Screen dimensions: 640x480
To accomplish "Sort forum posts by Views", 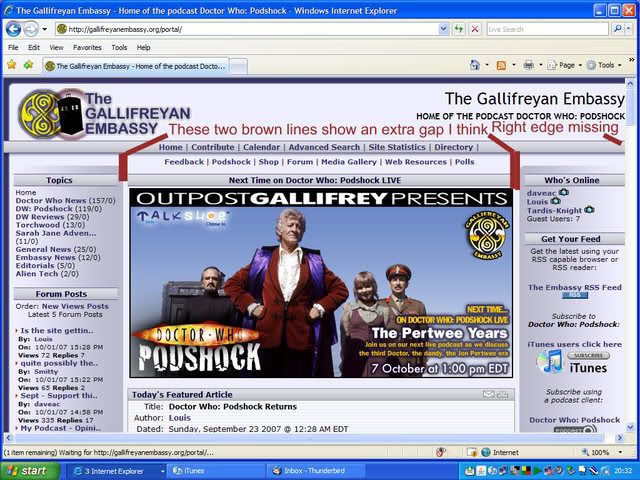I will coord(72,306).
